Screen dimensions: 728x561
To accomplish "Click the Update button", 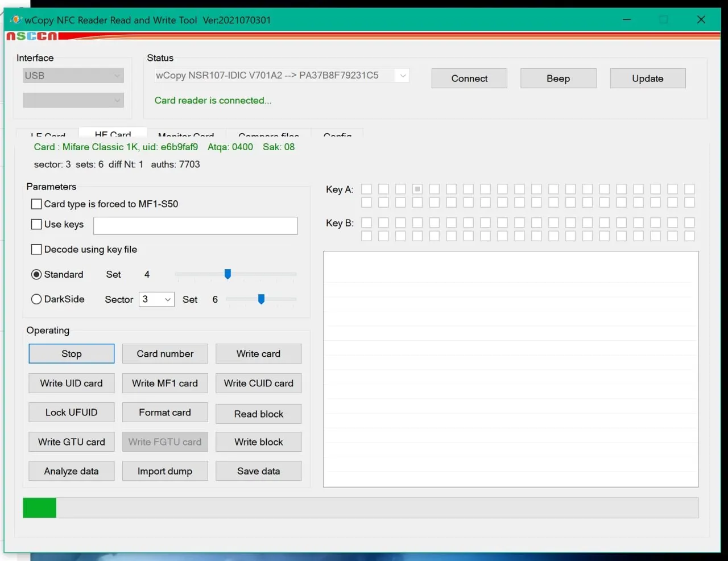I will point(648,79).
